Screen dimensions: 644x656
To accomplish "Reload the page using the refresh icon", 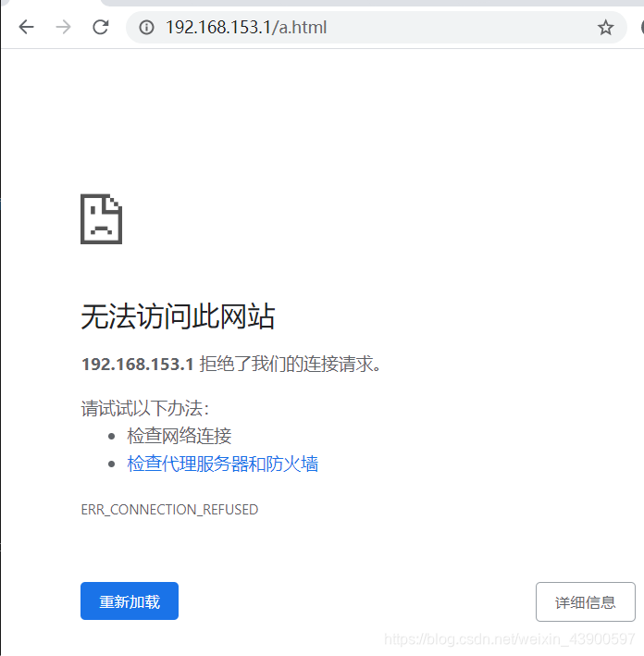I will click(101, 27).
